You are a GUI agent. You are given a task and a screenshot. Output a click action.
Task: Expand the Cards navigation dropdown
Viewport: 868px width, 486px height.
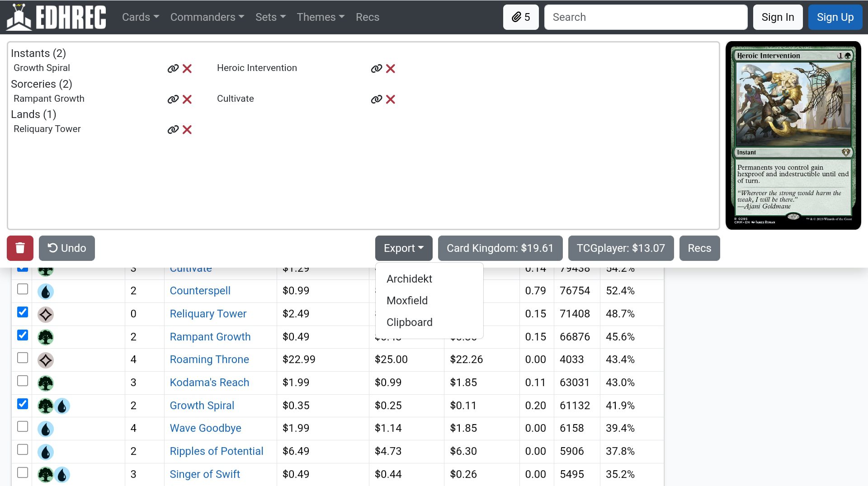point(140,17)
